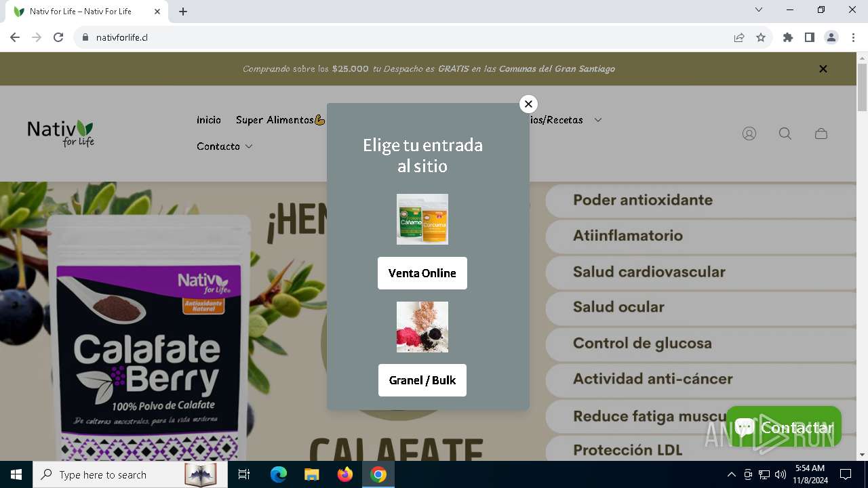Screen dimensions: 868x488
Task: Dismiss the free shipping announcement bar
Action: (823, 68)
